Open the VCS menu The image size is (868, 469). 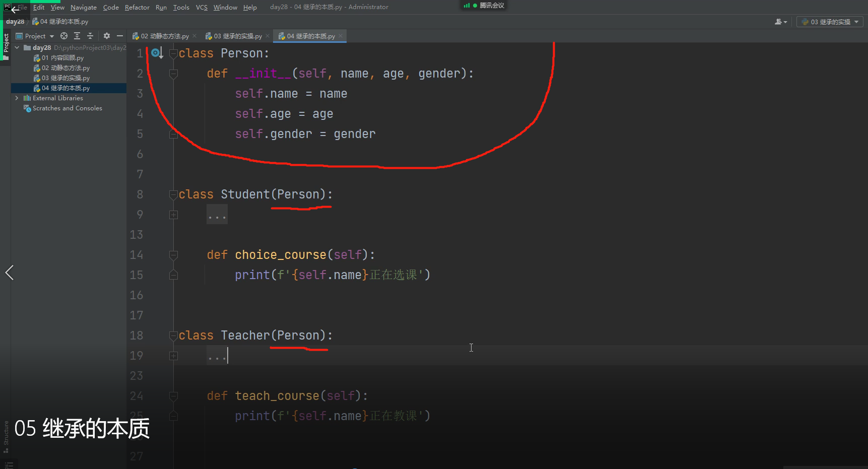202,7
